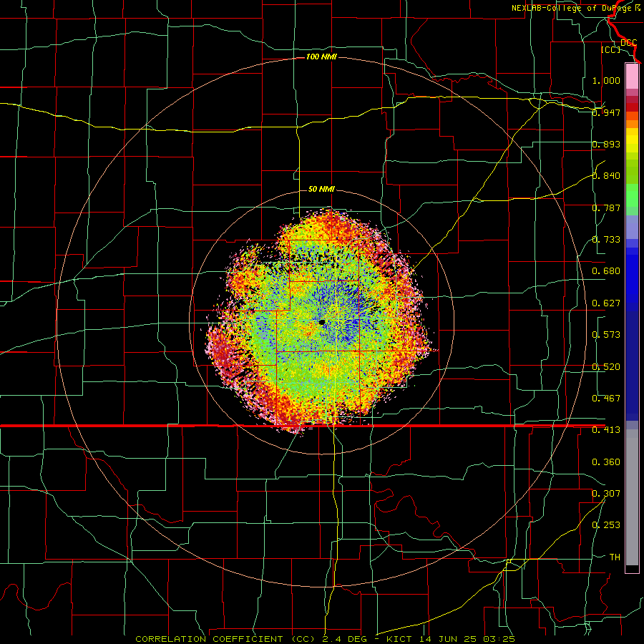Click the 0.307 scale value
Image resolution: width=644 pixels, height=644 pixels.
click(x=606, y=494)
